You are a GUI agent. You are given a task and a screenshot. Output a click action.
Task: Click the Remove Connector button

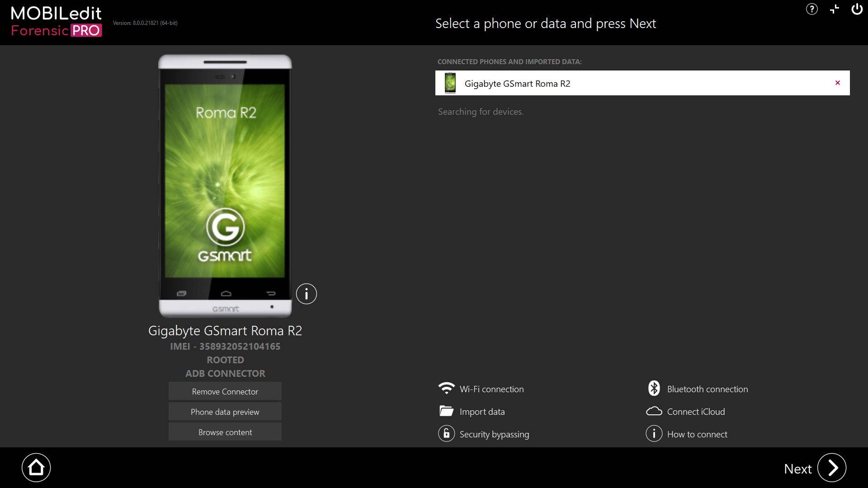tap(225, 391)
